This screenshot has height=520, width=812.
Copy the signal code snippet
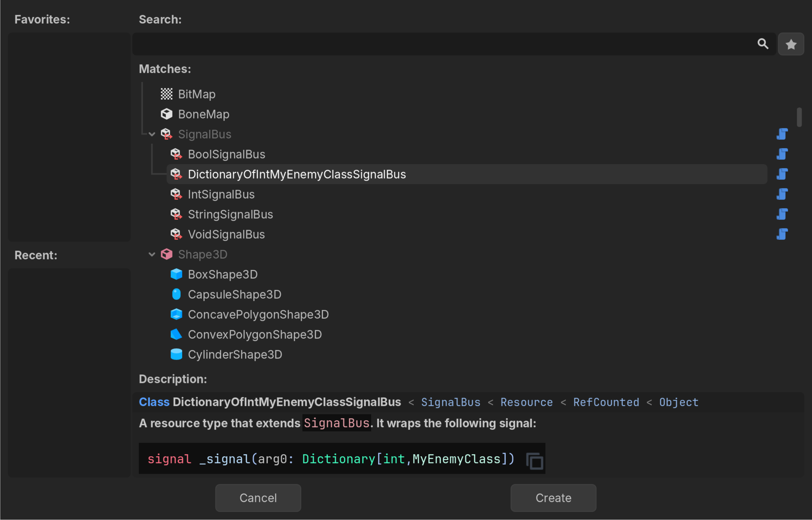pyautogui.click(x=534, y=459)
